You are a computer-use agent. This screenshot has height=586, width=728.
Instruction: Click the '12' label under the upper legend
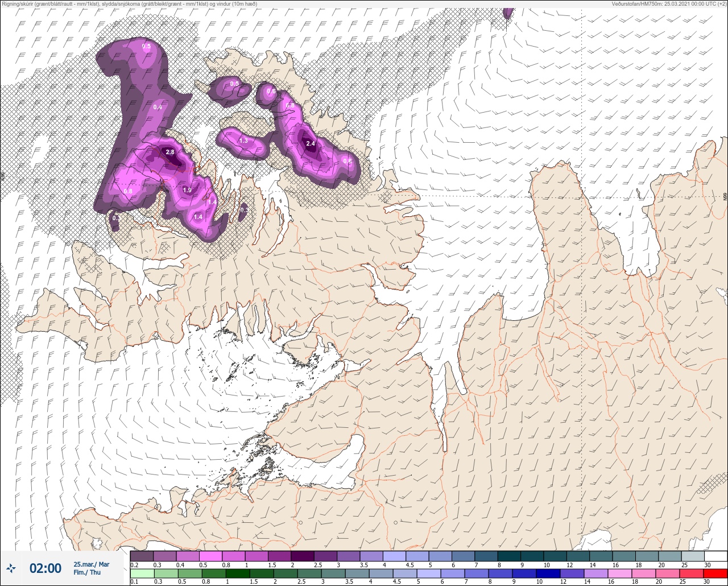pyautogui.click(x=570, y=565)
